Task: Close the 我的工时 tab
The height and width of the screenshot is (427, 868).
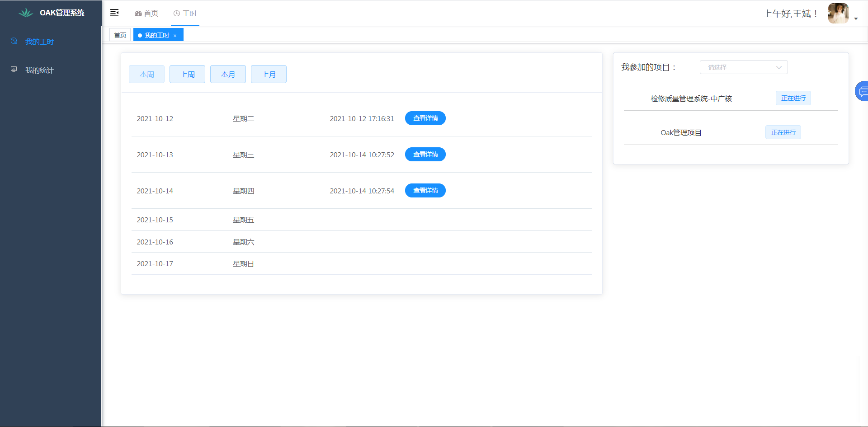Action: 175,36
